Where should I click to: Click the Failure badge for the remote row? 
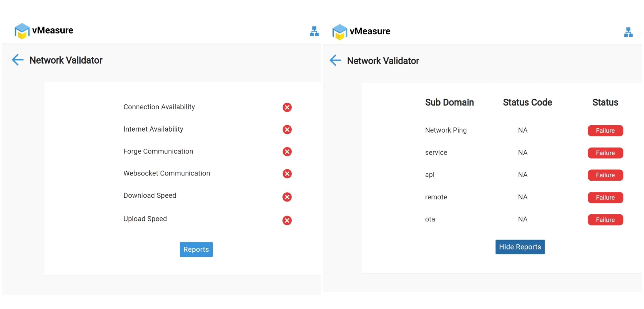(605, 197)
